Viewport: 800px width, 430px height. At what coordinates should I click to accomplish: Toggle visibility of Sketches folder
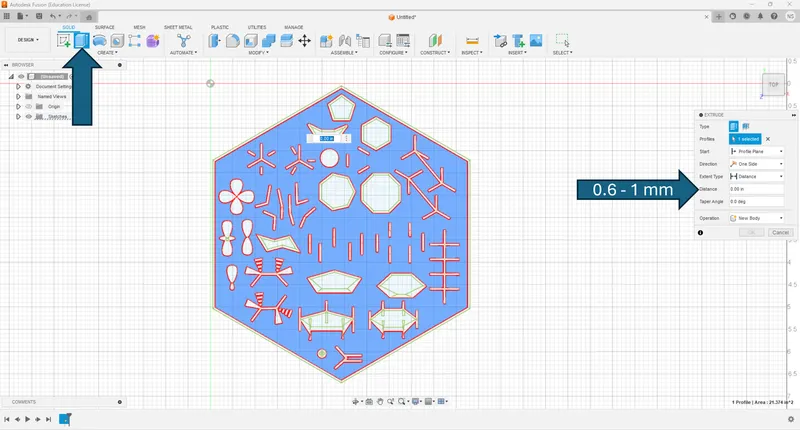tap(29, 117)
